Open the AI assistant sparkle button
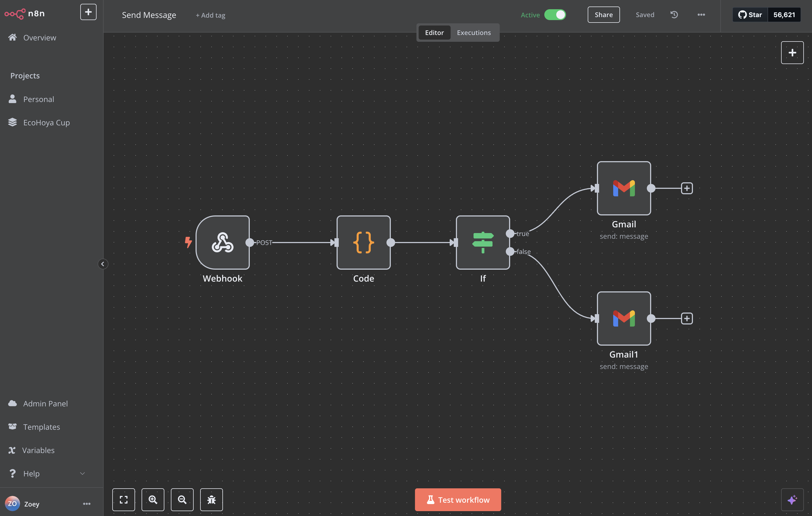The image size is (812, 516). 792,499
